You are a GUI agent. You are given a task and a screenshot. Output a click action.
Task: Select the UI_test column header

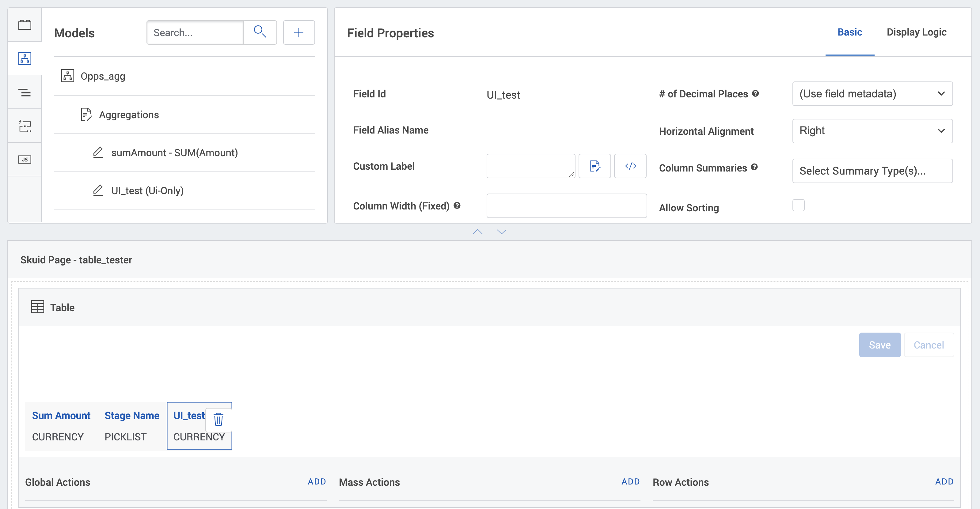[189, 416]
